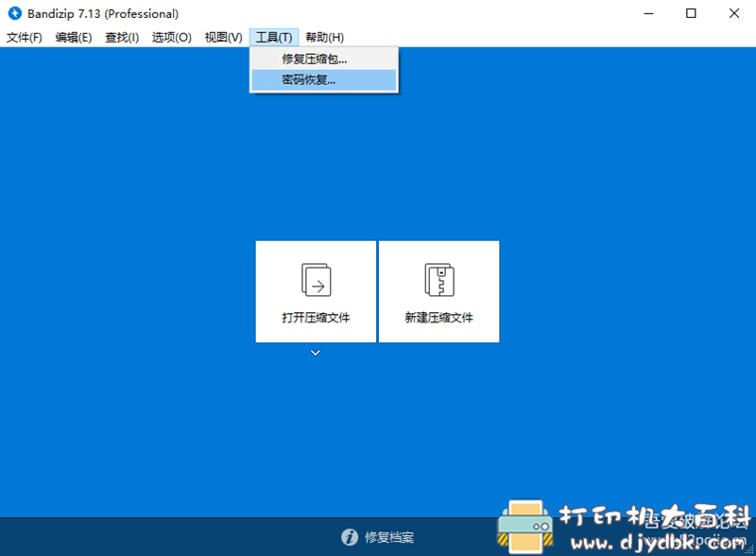The width and height of the screenshot is (756, 556).
Task: Click the 打开压缩文件 tile
Action: tap(316, 291)
